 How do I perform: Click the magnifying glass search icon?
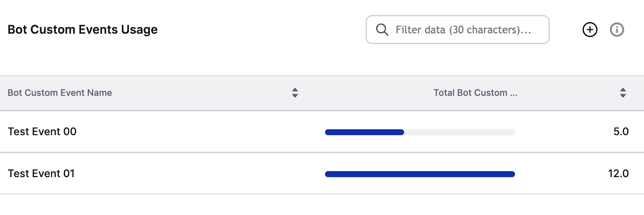pyautogui.click(x=382, y=30)
